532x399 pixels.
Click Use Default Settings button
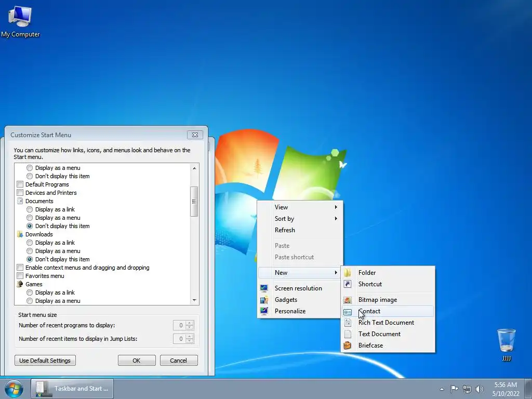tap(45, 361)
